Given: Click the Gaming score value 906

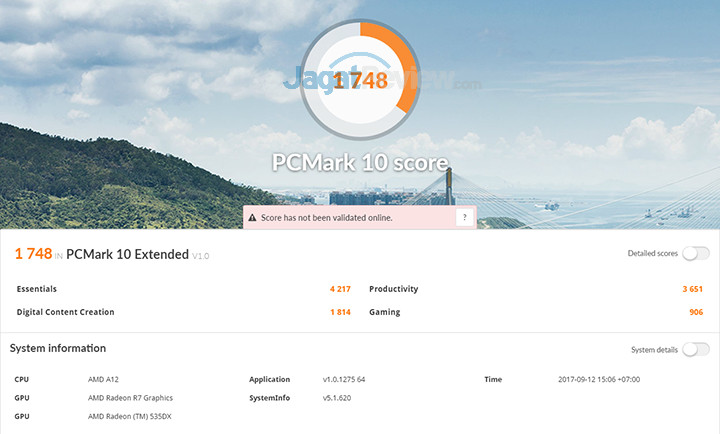Looking at the screenshot, I should point(697,312).
